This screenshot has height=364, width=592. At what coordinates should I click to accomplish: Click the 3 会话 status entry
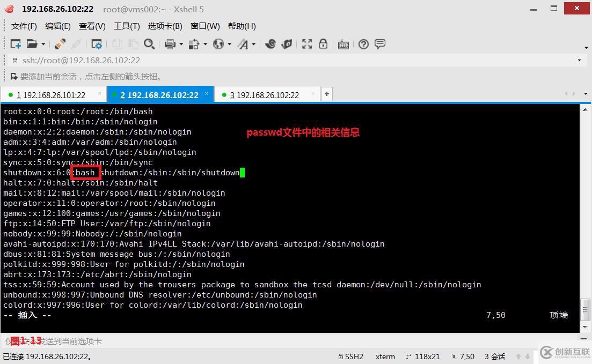point(495,356)
